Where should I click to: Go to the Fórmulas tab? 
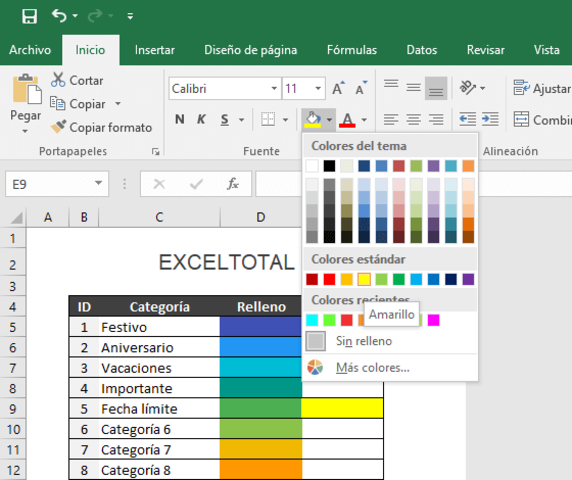[x=352, y=50]
